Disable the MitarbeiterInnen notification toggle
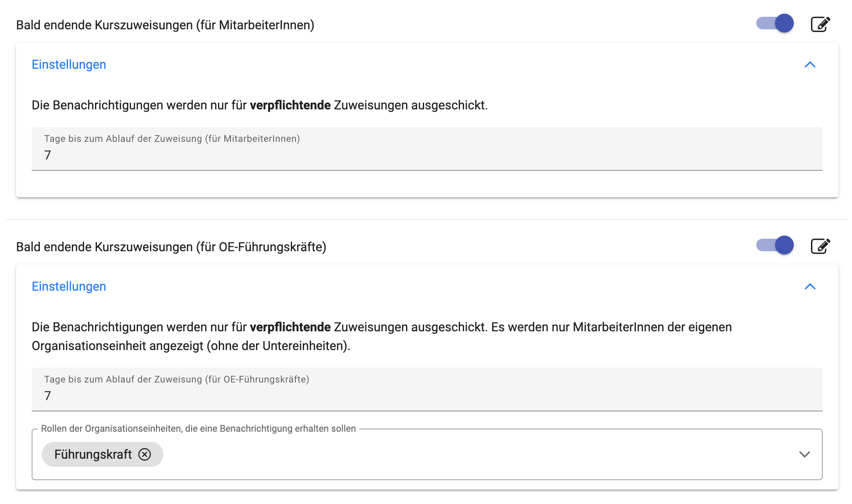The width and height of the screenshot is (852, 504). pyautogui.click(x=775, y=23)
